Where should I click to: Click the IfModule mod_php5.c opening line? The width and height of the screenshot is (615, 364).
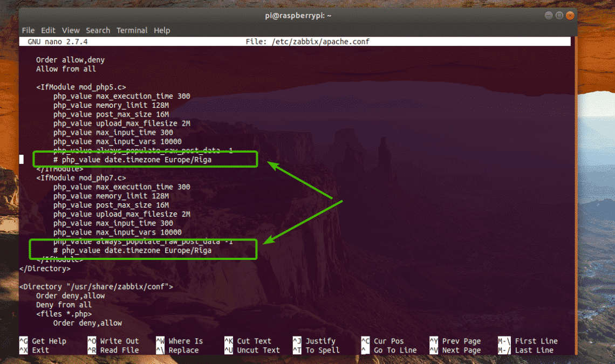81,87
